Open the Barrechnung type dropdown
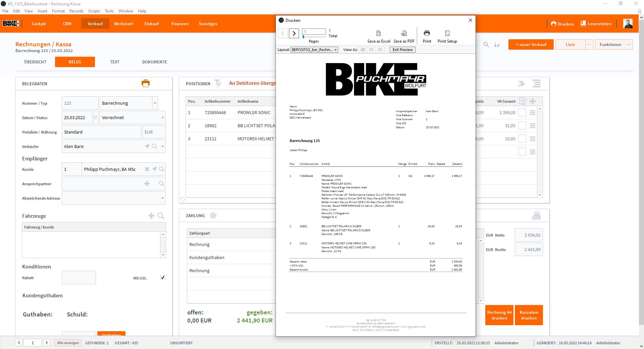The width and height of the screenshot is (644, 349). [155, 103]
